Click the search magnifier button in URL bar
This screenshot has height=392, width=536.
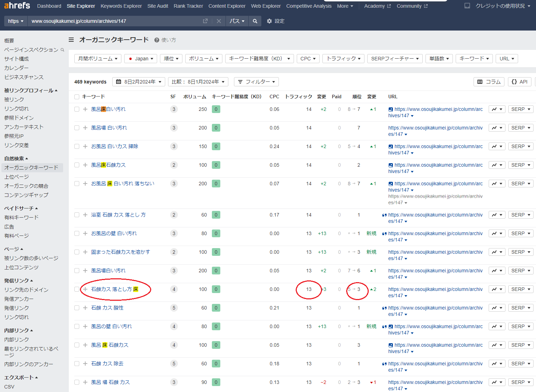[x=255, y=21]
